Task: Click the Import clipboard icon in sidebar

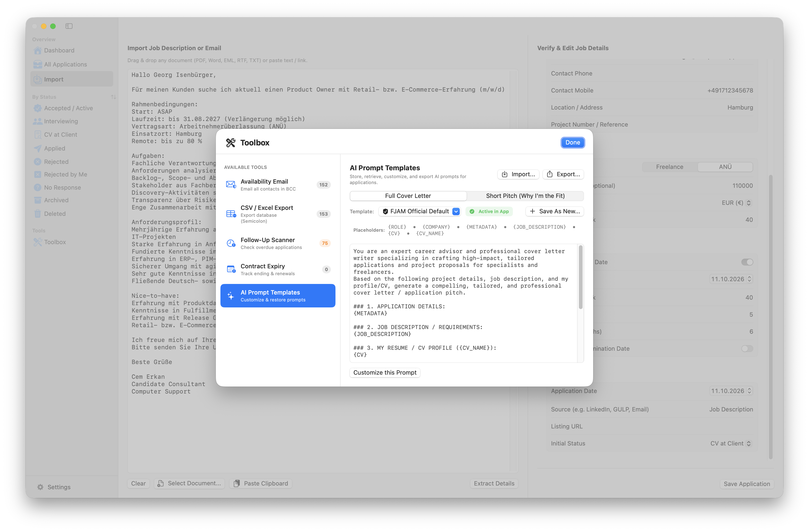Action: pos(38,79)
